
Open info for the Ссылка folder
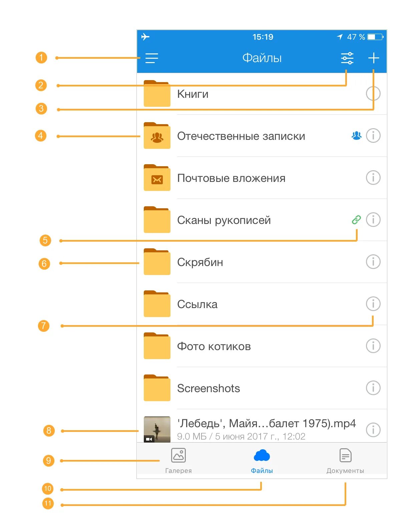click(373, 304)
